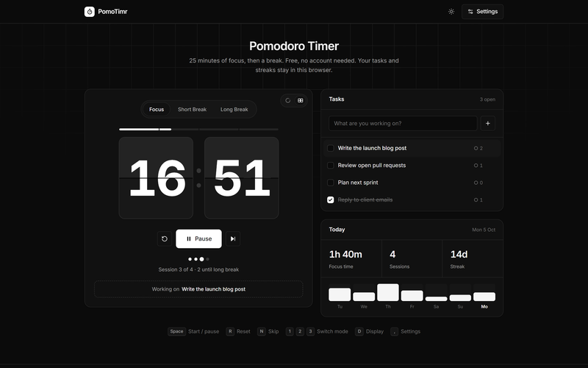The width and height of the screenshot is (588, 368).
Task: Click the seconds flip card showing 51
Action: 242,177
